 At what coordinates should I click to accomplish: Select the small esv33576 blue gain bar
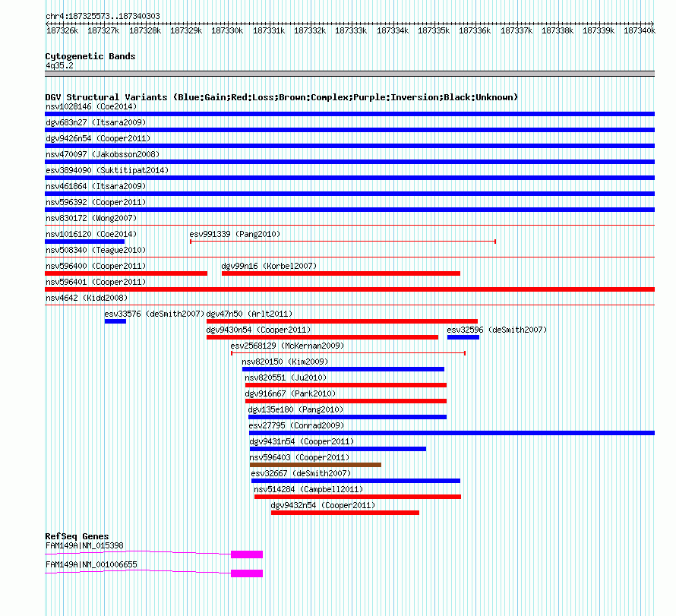[115, 321]
